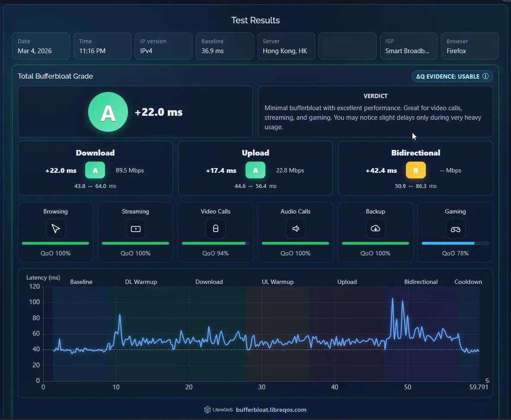Screen dimensions: 511x420
Task: Click the QoO 94% video calls score
Action: pos(215,253)
